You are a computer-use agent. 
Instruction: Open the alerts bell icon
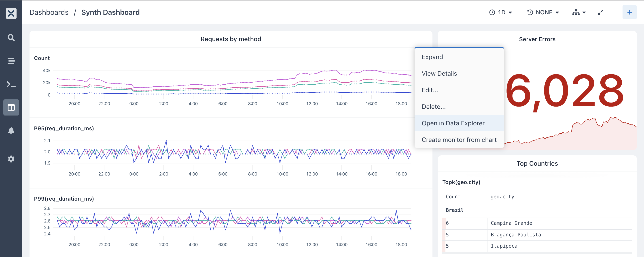[x=11, y=131]
